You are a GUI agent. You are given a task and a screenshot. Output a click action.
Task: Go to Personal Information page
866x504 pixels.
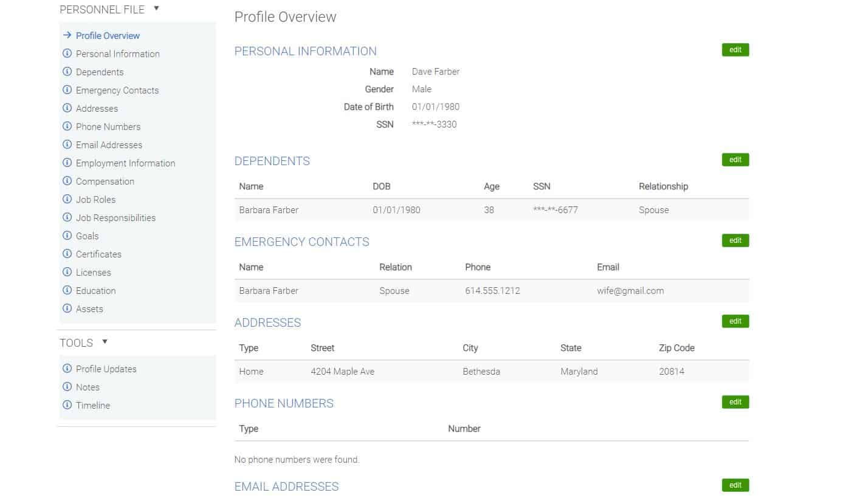(x=118, y=54)
